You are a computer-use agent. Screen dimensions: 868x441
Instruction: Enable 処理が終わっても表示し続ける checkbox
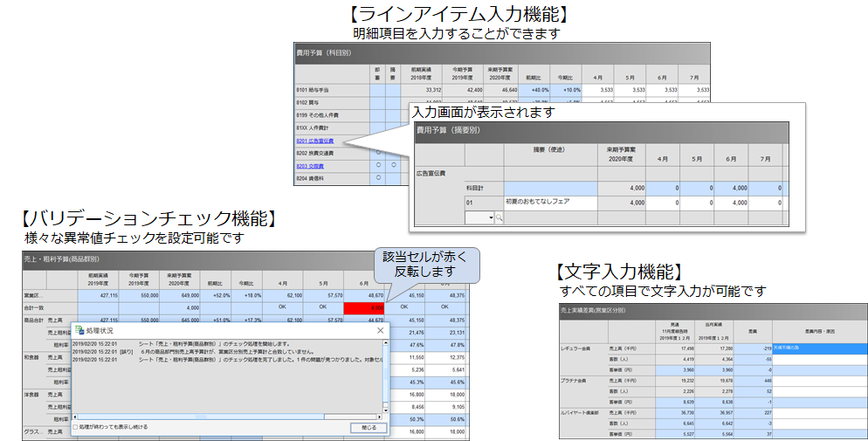click(x=75, y=427)
